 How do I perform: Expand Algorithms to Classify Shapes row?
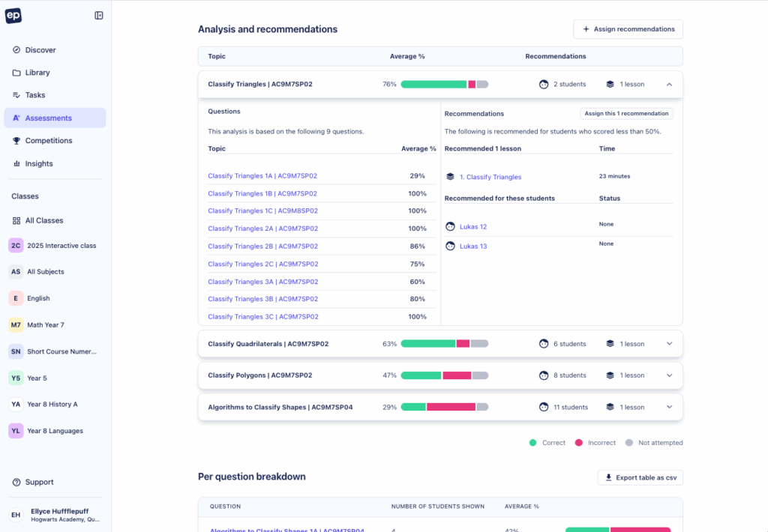670,408
